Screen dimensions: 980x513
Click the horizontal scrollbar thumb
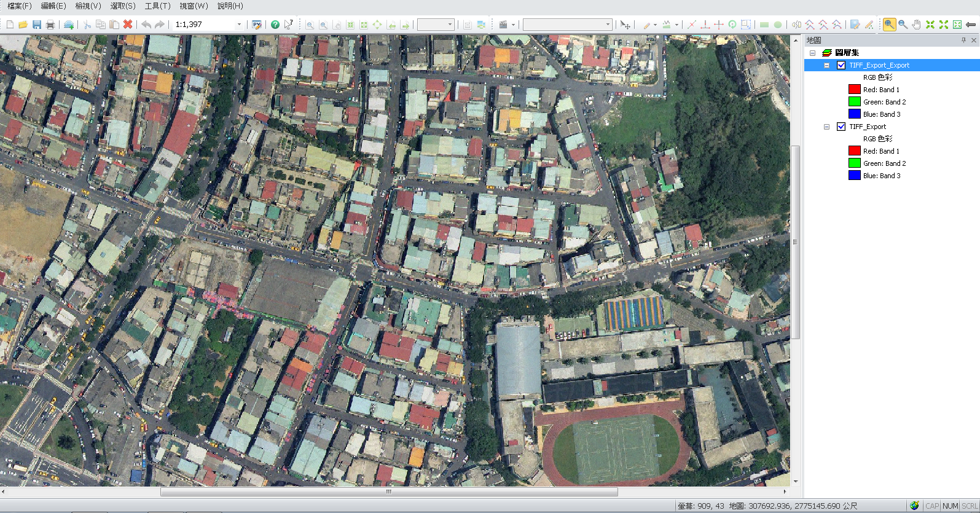[x=389, y=491]
